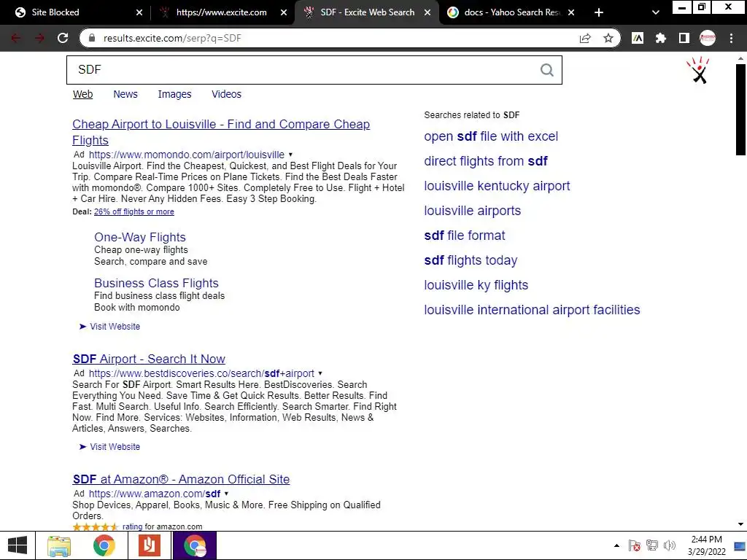Show hidden system tray icons
The width and height of the screenshot is (747, 560).
click(x=617, y=545)
